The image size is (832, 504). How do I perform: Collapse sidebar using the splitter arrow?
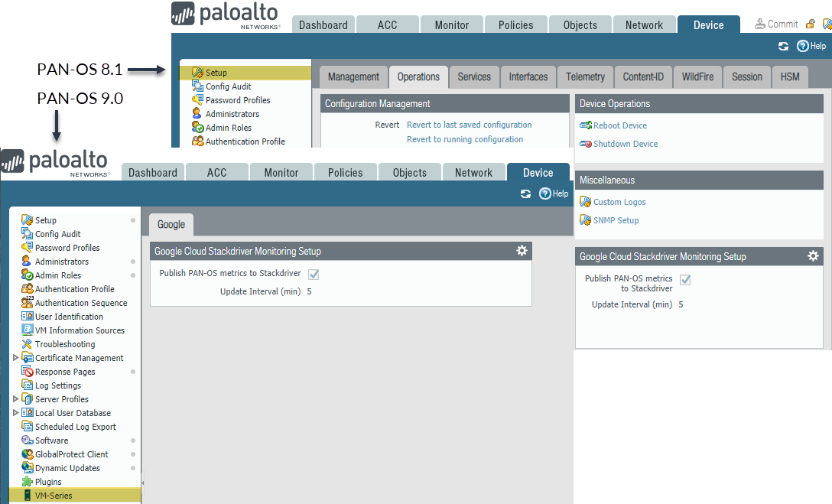pyautogui.click(x=143, y=483)
